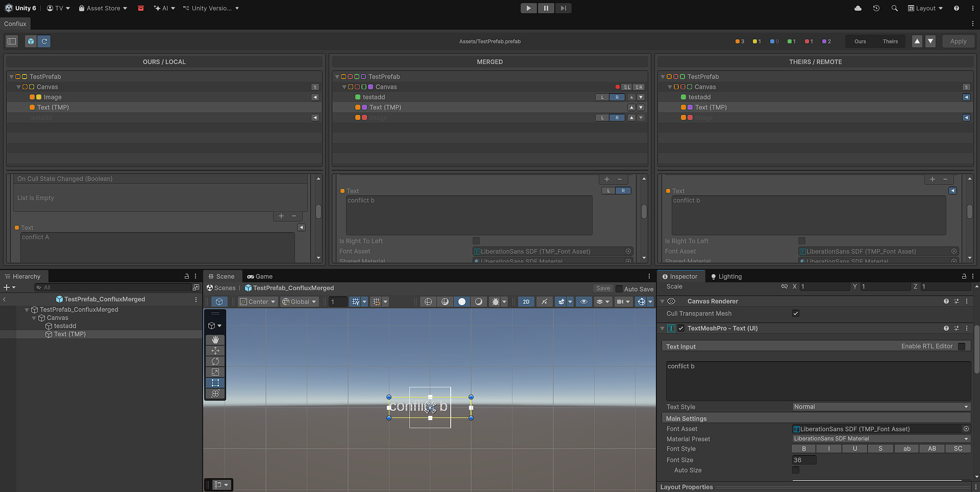
Task: Select the Inspector tab
Action: click(x=680, y=277)
